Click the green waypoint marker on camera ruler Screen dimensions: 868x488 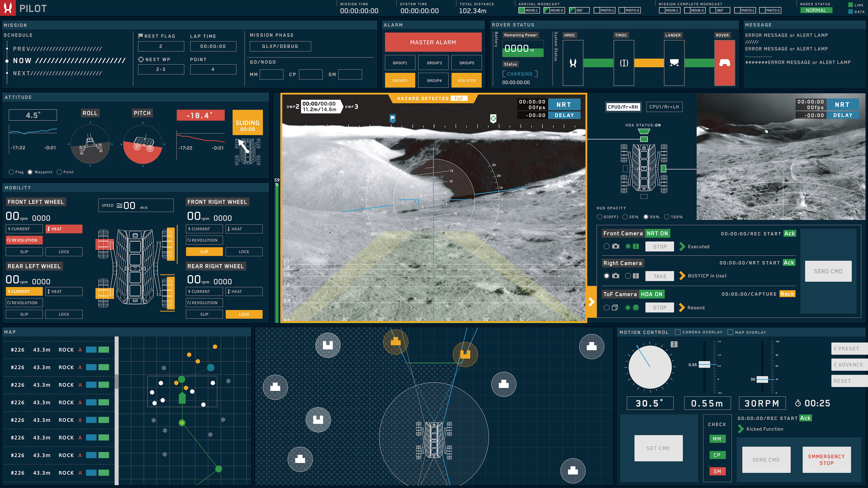click(x=493, y=119)
